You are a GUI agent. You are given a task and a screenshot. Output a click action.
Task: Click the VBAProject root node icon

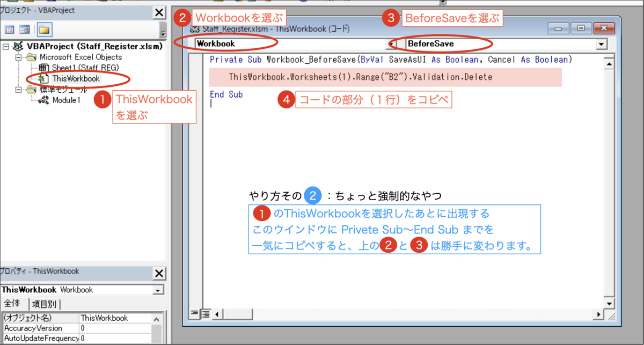[x=19, y=46]
